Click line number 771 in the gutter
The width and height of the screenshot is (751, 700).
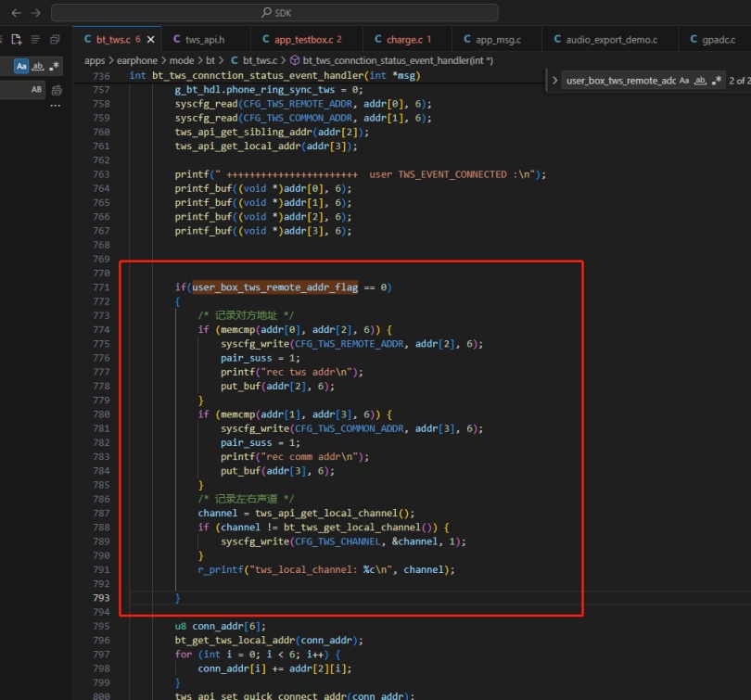pyautogui.click(x=102, y=287)
